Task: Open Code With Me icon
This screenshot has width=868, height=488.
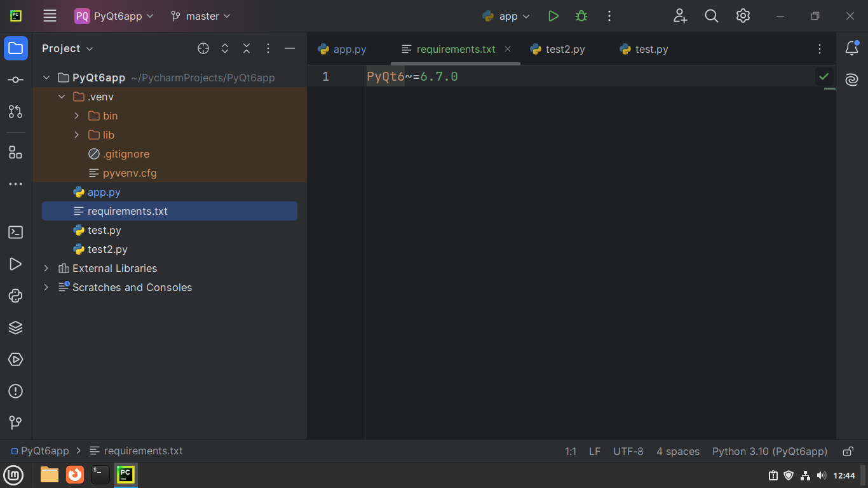Action: (x=681, y=16)
